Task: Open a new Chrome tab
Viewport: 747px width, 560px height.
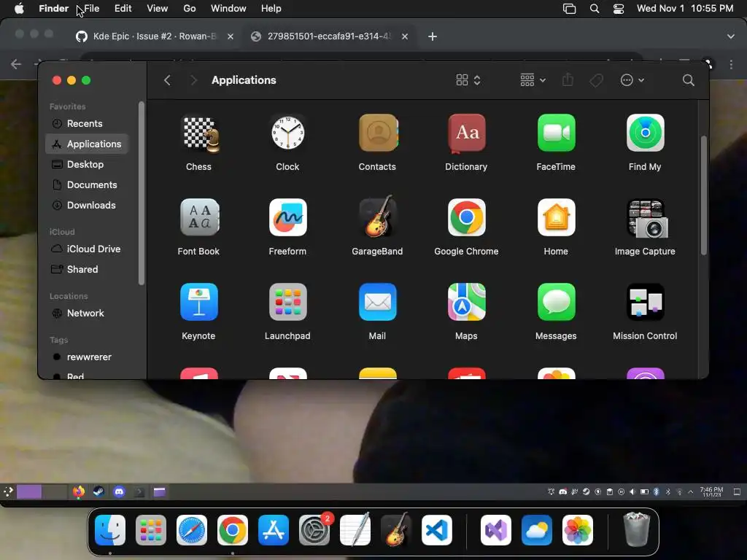Action: tap(432, 36)
